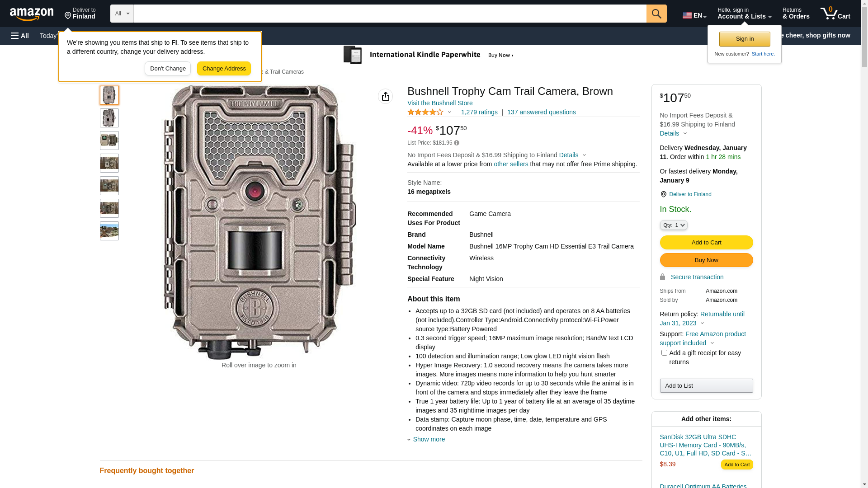
Task: Click the Add to Cart button
Action: click(706, 242)
